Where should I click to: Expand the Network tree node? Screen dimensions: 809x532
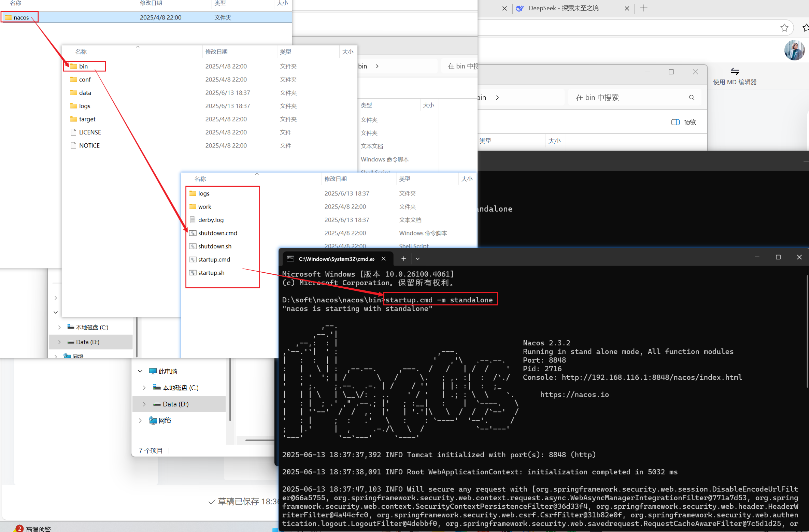click(140, 420)
